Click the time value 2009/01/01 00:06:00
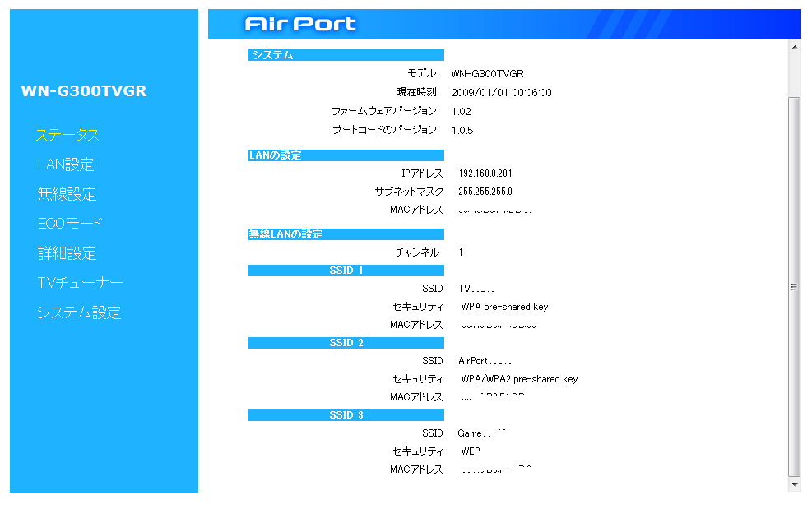The image size is (812, 532). point(501,93)
